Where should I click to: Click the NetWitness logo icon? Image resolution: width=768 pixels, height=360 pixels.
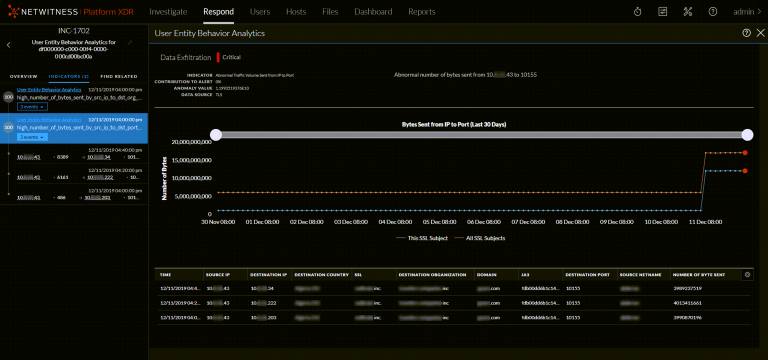[13, 12]
